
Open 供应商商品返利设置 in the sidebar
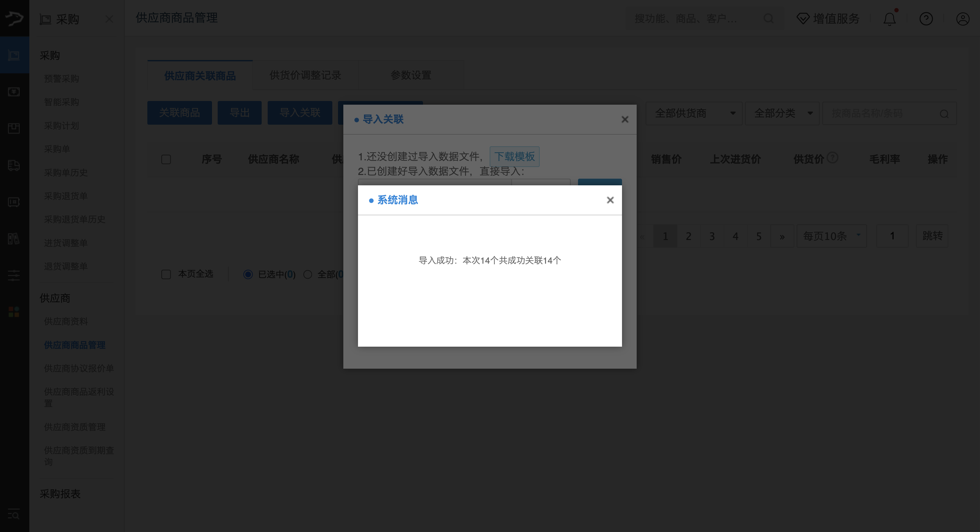79,397
